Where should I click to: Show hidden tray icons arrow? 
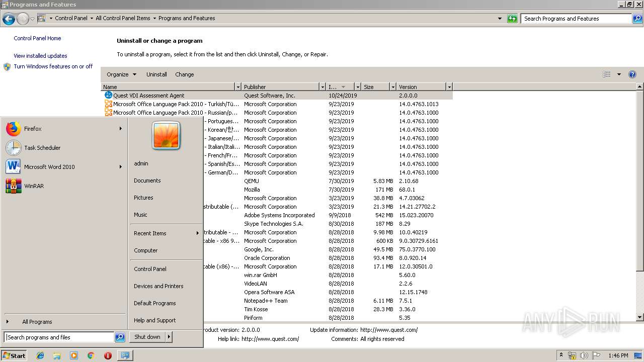[561, 355]
